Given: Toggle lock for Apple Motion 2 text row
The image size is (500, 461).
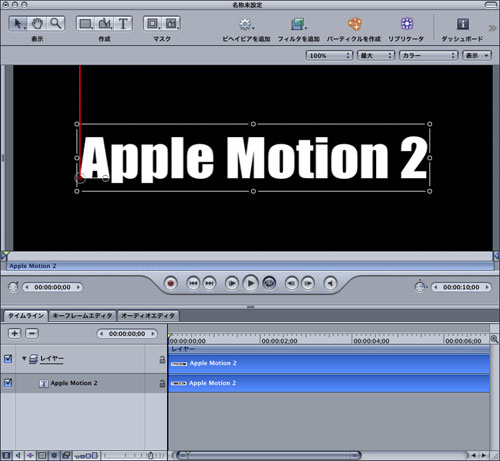Looking at the screenshot, I should [162, 383].
